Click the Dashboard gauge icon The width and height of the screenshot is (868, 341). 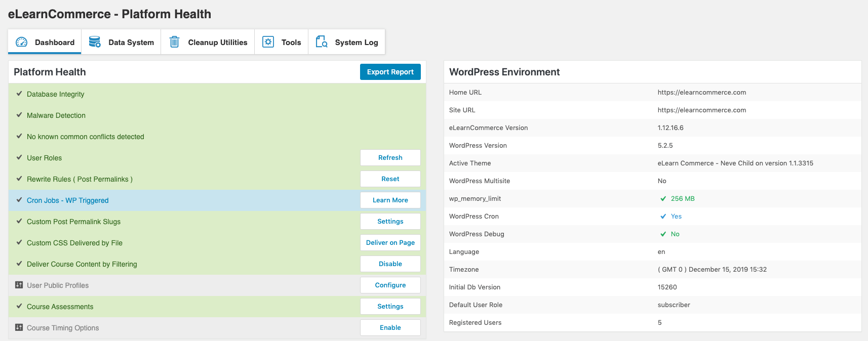click(21, 42)
